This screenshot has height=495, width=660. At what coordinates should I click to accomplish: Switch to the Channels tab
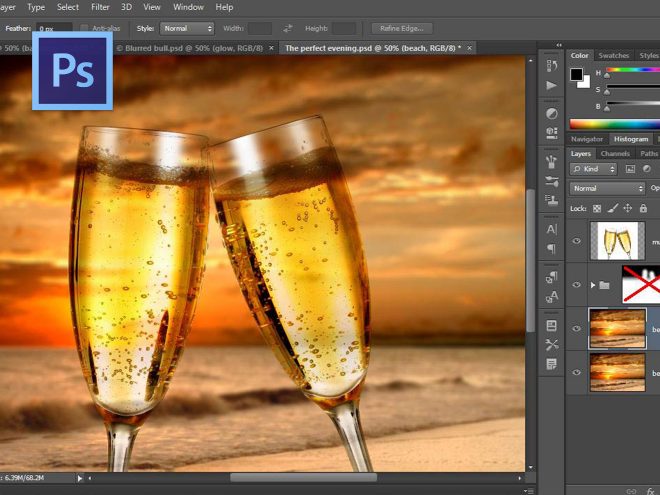click(615, 154)
